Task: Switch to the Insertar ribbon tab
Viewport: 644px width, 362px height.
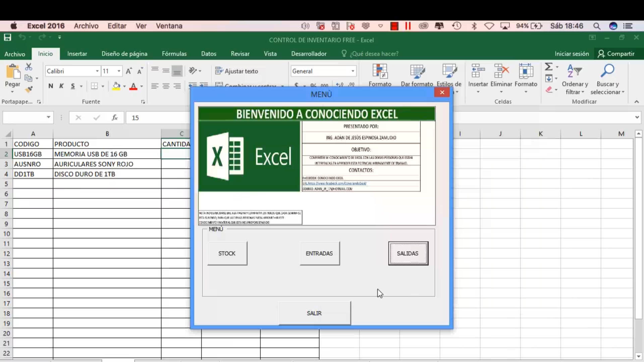Action: (77, 54)
